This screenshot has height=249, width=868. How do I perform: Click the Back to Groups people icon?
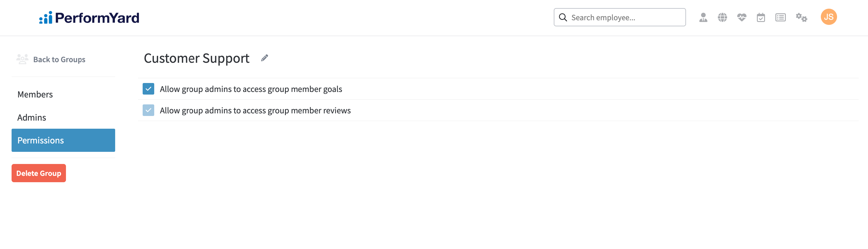pos(22,59)
